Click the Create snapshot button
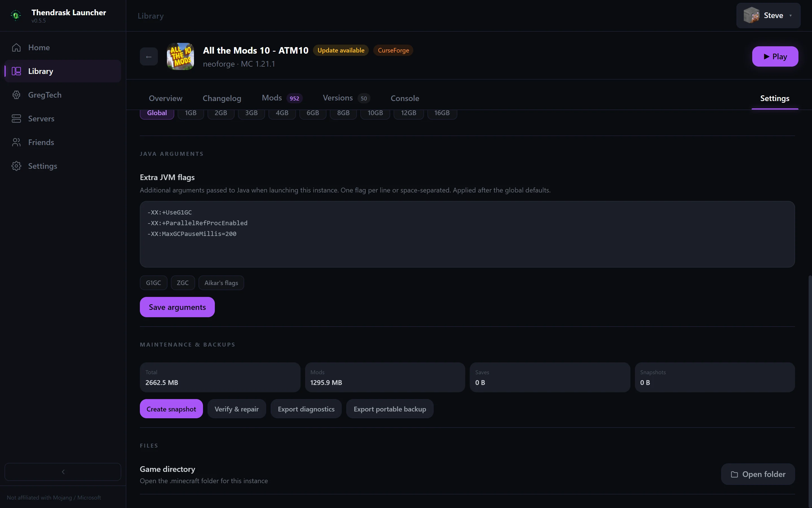The image size is (812, 508). (x=171, y=409)
